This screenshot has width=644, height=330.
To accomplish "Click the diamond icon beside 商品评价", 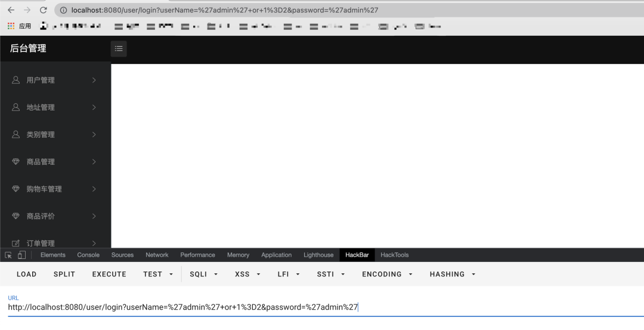I will (16, 216).
